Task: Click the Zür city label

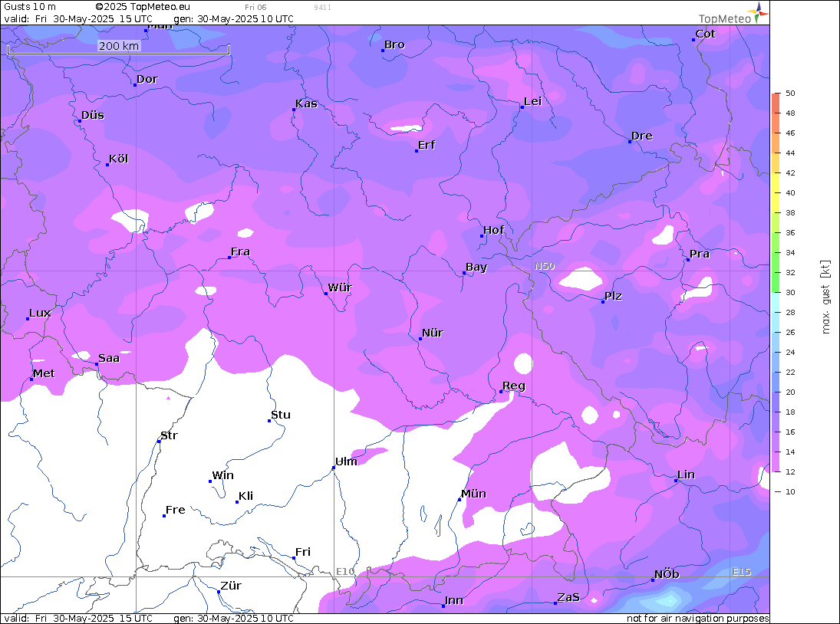Action: click(230, 586)
